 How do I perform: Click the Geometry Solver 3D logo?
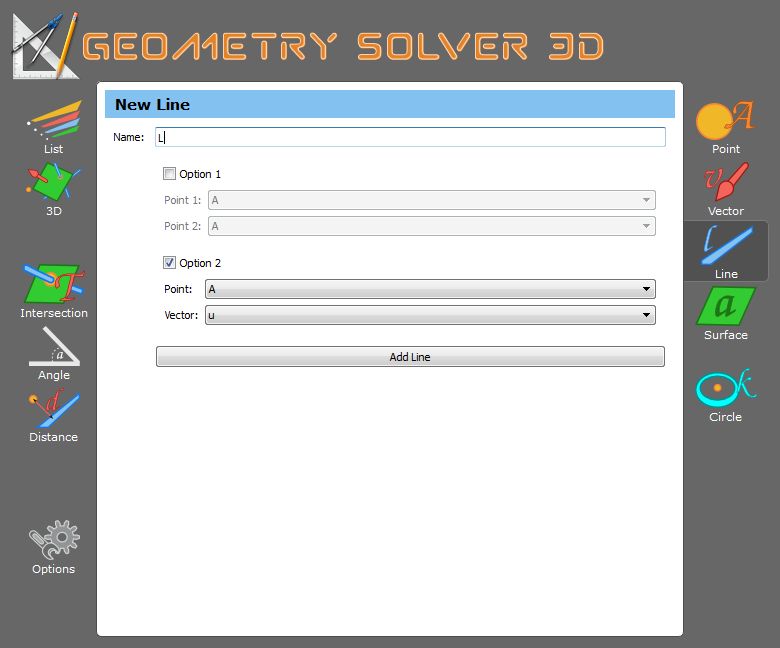click(308, 46)
